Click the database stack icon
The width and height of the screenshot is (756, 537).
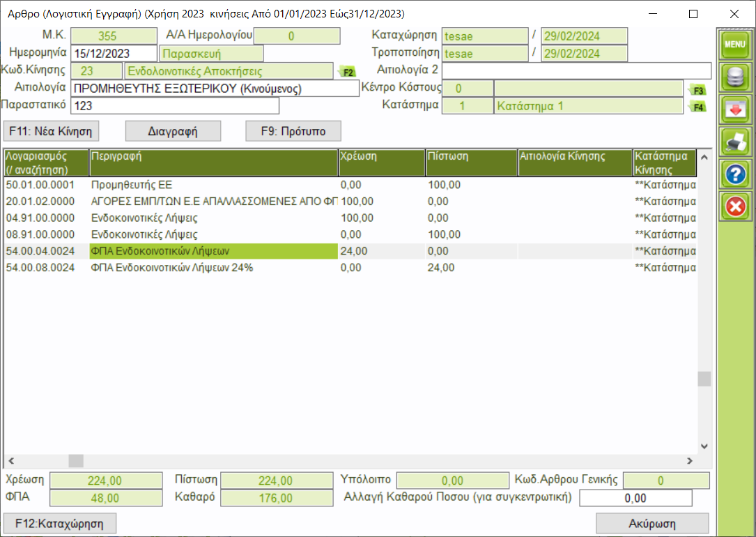pyautogui.click(x=734, y=77)
